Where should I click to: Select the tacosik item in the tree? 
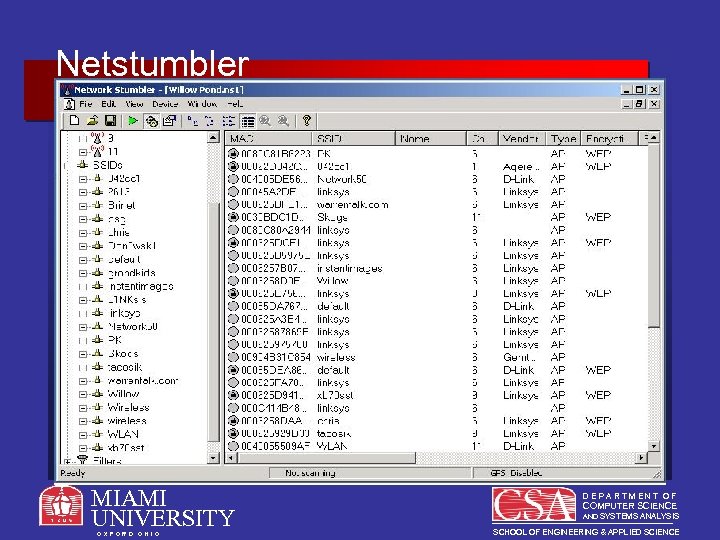tap(124, 367)
